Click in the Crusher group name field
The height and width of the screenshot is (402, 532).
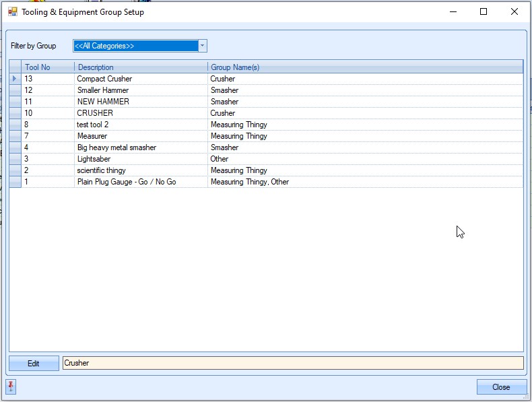coord(292,363)
